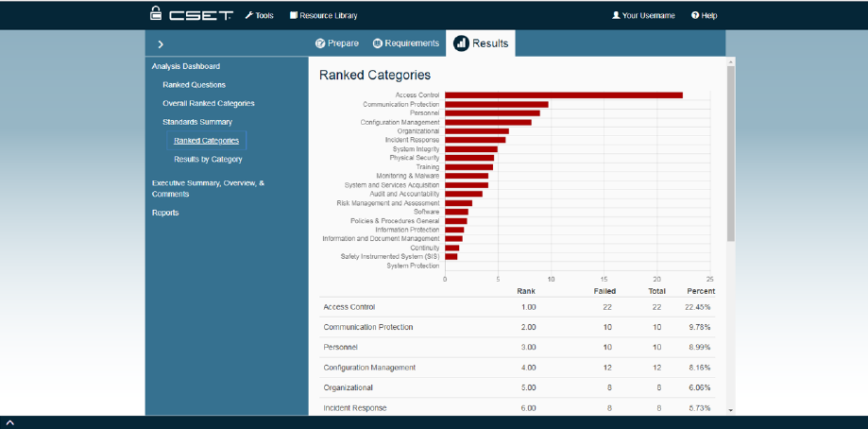Click rank value 4.00
868x429 pixels.
[529, 368]
